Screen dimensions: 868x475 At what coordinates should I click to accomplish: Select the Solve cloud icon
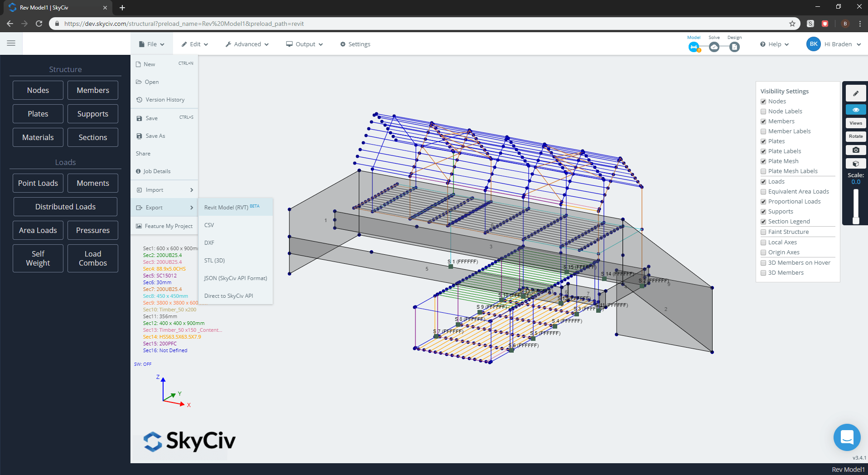714,46
